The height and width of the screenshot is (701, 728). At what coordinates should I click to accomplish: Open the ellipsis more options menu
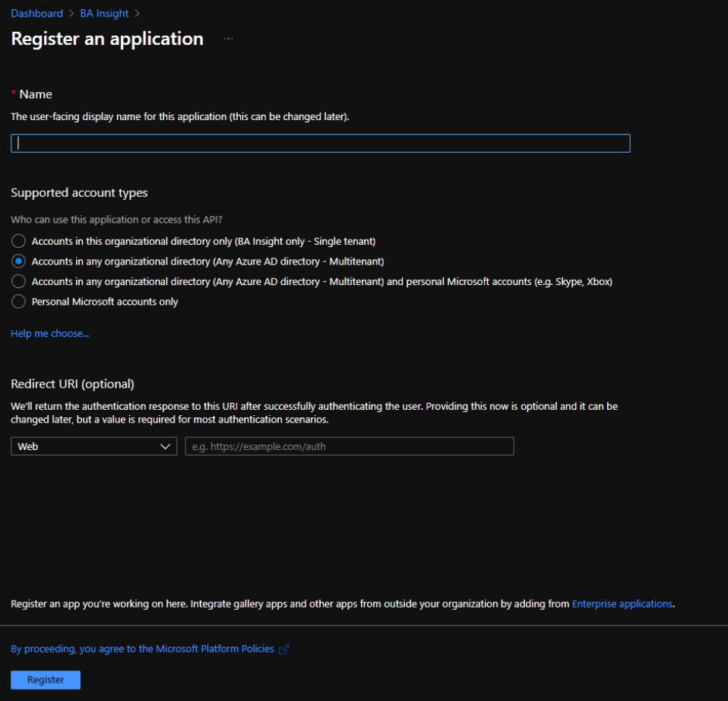[x=229, y=39]
